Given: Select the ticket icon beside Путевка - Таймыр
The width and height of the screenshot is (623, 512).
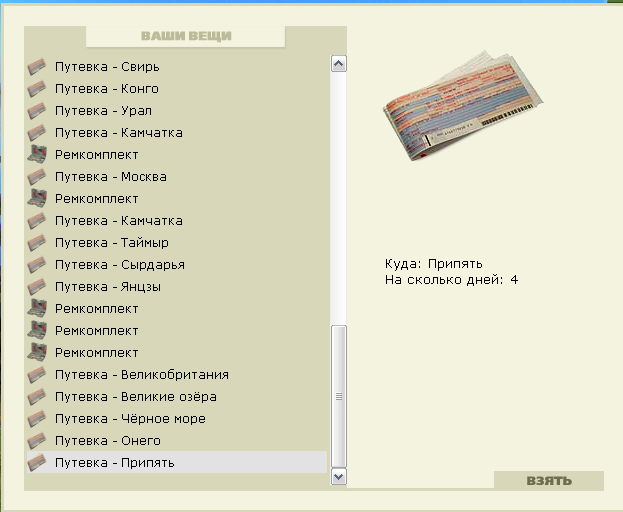Looking at the screenshot, I should (x=37, y=243).
